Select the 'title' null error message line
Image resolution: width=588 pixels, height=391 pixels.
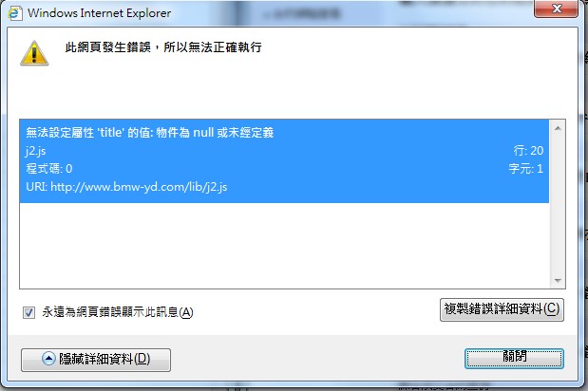tap(150, 132)
